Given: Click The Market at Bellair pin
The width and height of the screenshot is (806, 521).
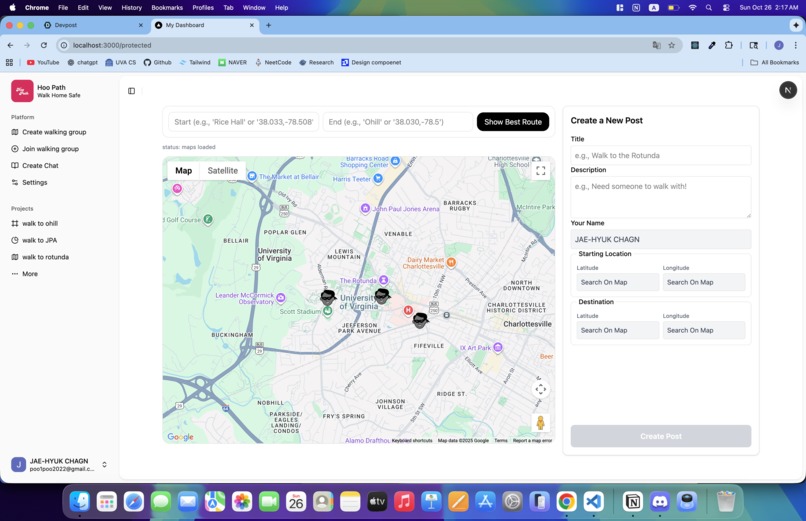Looking at the screenshot, I should (x=252, y=176).
